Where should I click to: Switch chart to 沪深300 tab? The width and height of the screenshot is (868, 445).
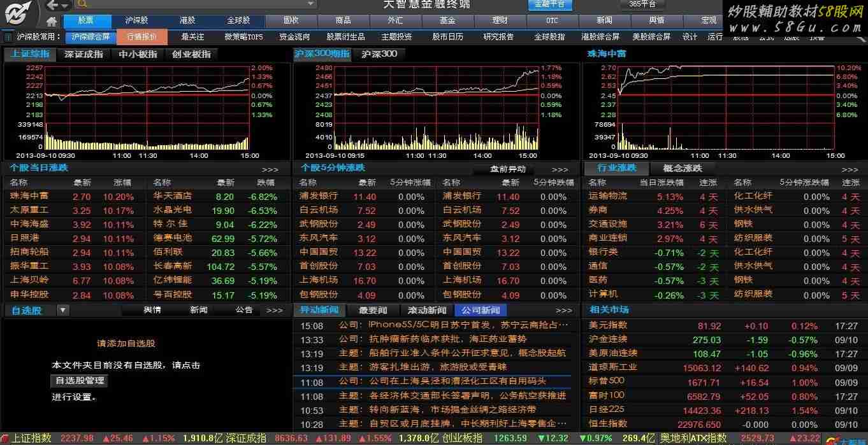coord(379,54)
